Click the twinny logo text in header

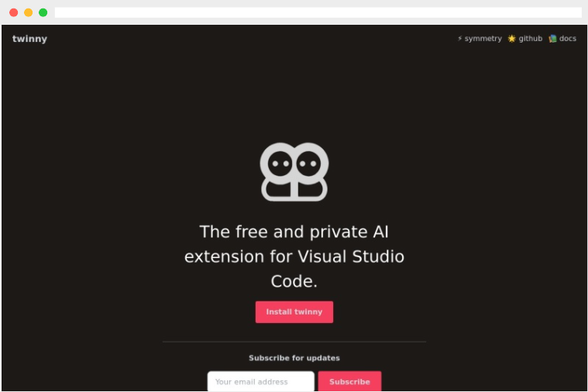pos(29,39)
